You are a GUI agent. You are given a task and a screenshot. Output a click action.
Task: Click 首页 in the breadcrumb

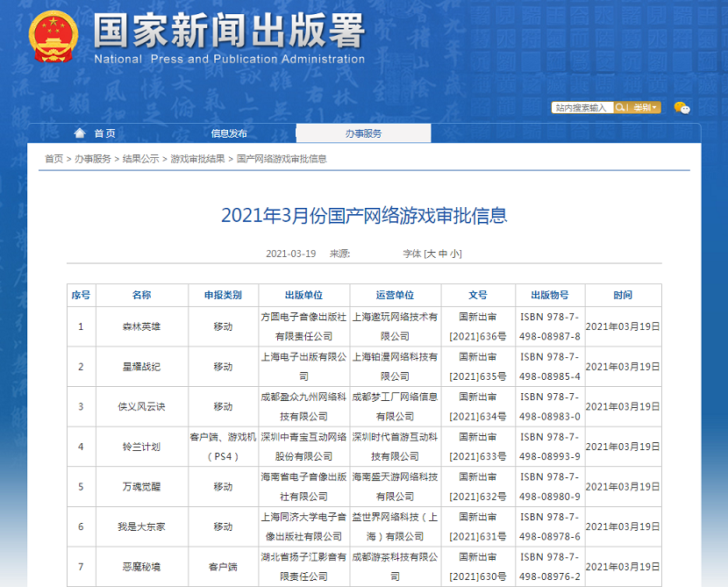(x=54, y=159)
